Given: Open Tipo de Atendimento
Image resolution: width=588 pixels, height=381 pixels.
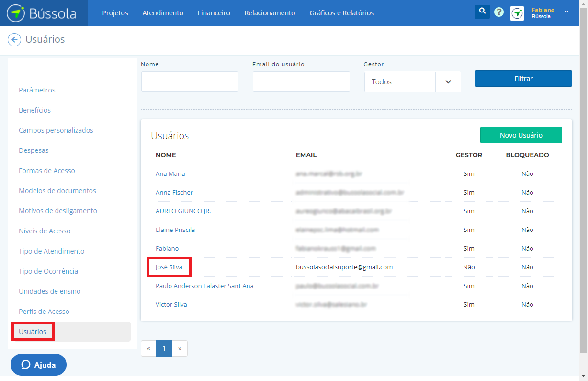Looking at the screenshot, I should click(51, 251).
